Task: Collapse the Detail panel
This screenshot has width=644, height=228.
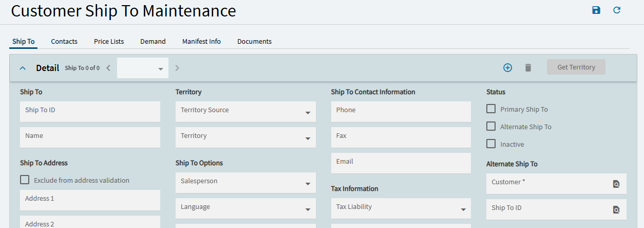Action: [23, 68]
